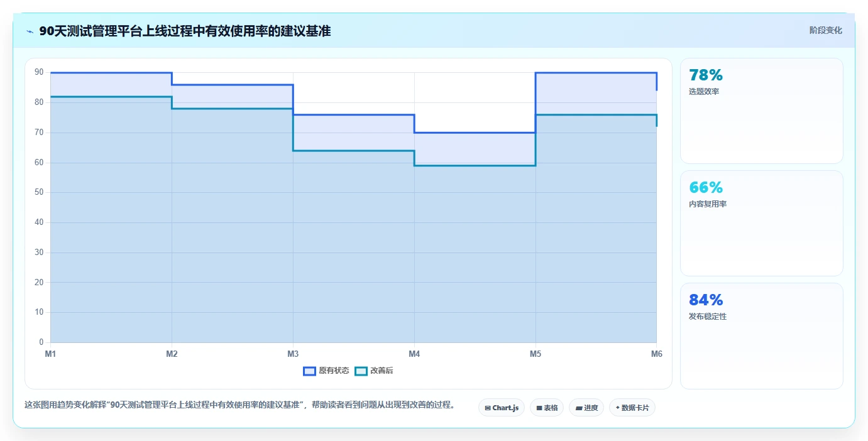Image resolution: width=868 pixels, height=441 pixels.
Task: Toggle the 原有状态 legend series
Action: coord(326,371)
